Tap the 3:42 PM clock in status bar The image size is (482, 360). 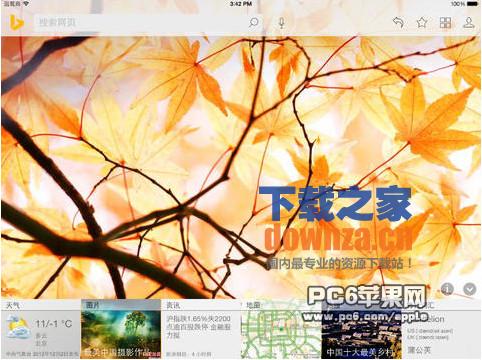(241, 4)
